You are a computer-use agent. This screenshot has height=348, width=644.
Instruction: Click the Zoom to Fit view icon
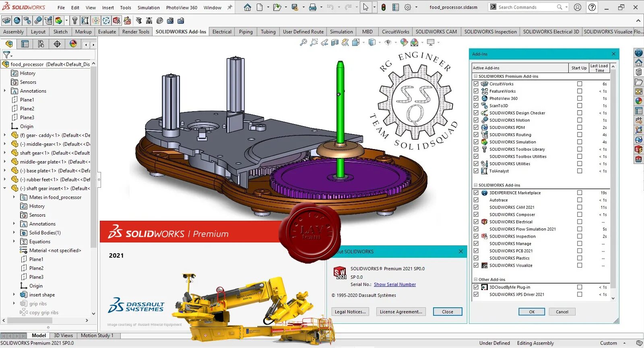click(303, 42)
